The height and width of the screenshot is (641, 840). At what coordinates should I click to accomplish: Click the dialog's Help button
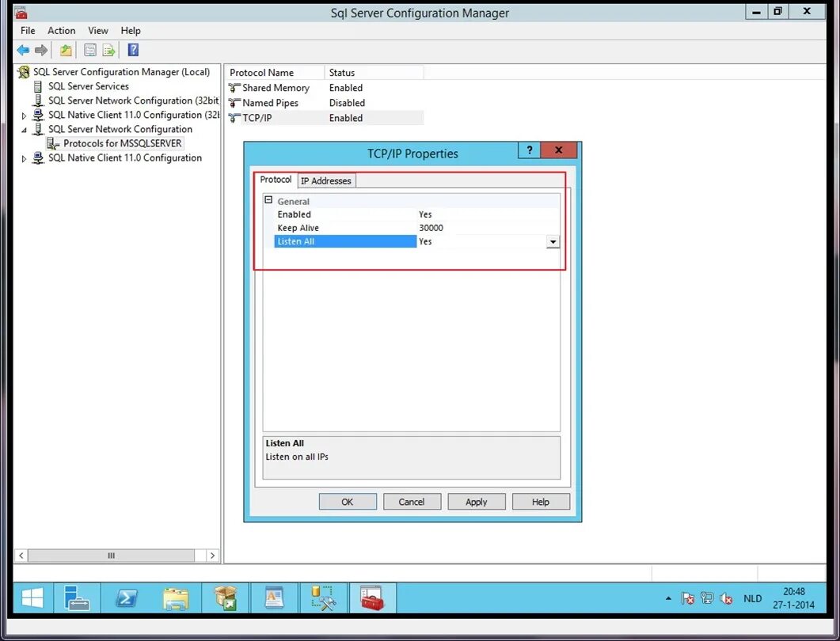(x=541, y=502)
